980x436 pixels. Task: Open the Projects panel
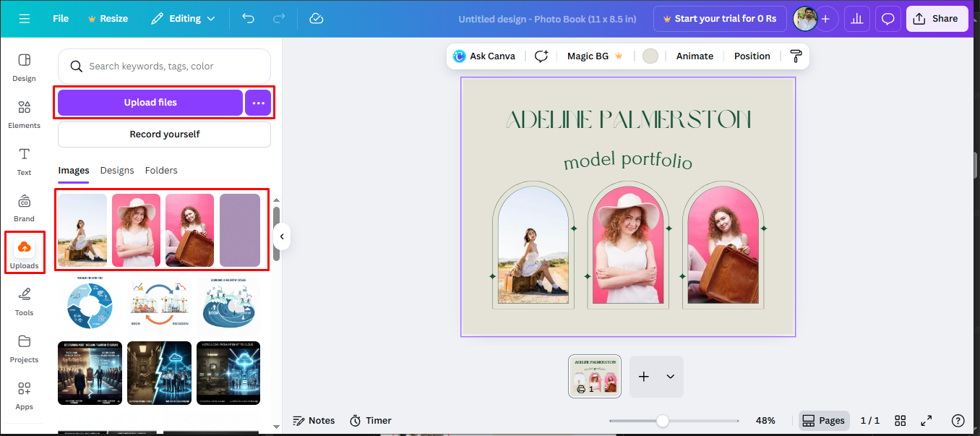pyautogui.click(x=24, y=349)
